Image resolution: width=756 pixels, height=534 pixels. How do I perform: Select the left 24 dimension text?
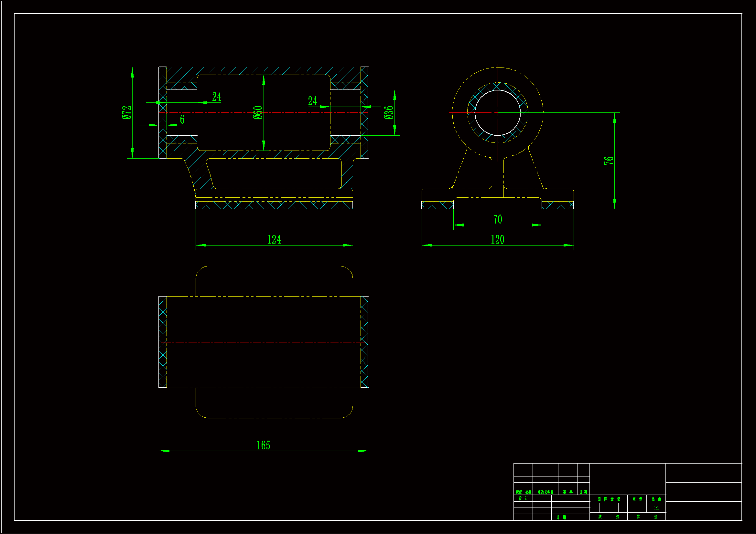coord(216,97)
